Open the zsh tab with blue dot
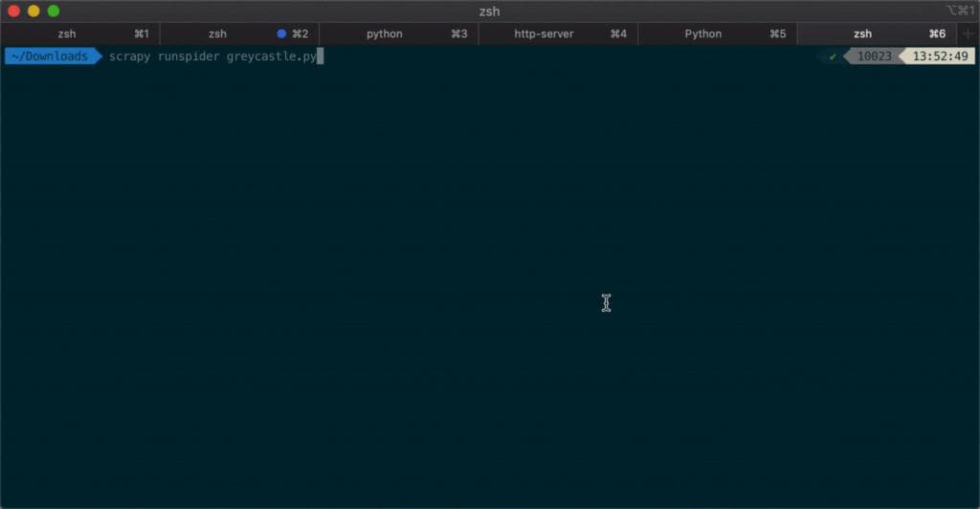980x509 pixels. [239, 33]
